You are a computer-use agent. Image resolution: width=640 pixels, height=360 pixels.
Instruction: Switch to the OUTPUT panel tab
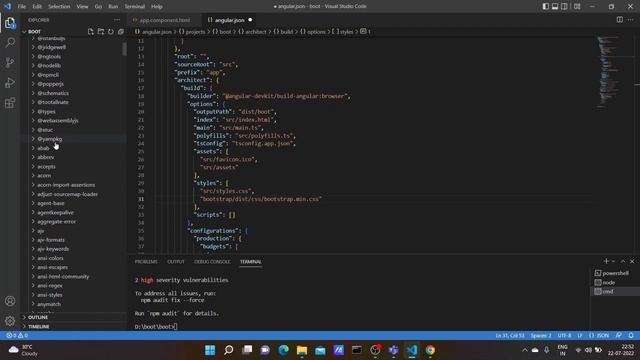(176, 262)
